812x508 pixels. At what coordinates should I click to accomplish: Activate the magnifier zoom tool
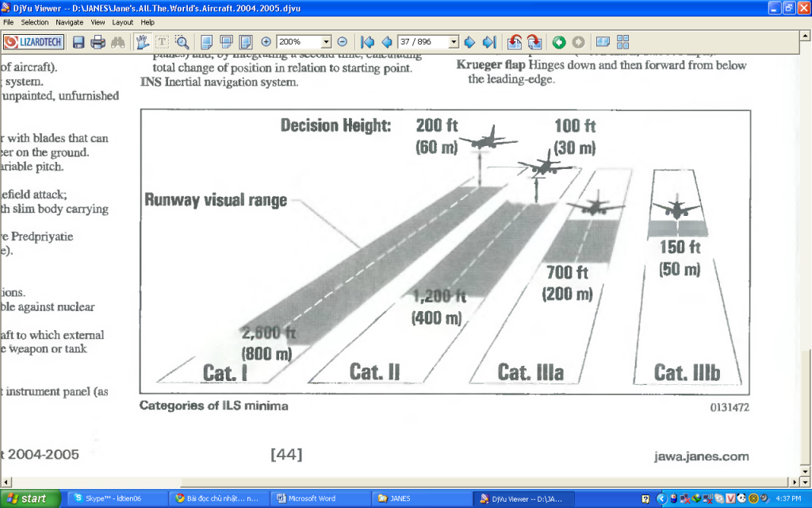(x=182, y=42)
